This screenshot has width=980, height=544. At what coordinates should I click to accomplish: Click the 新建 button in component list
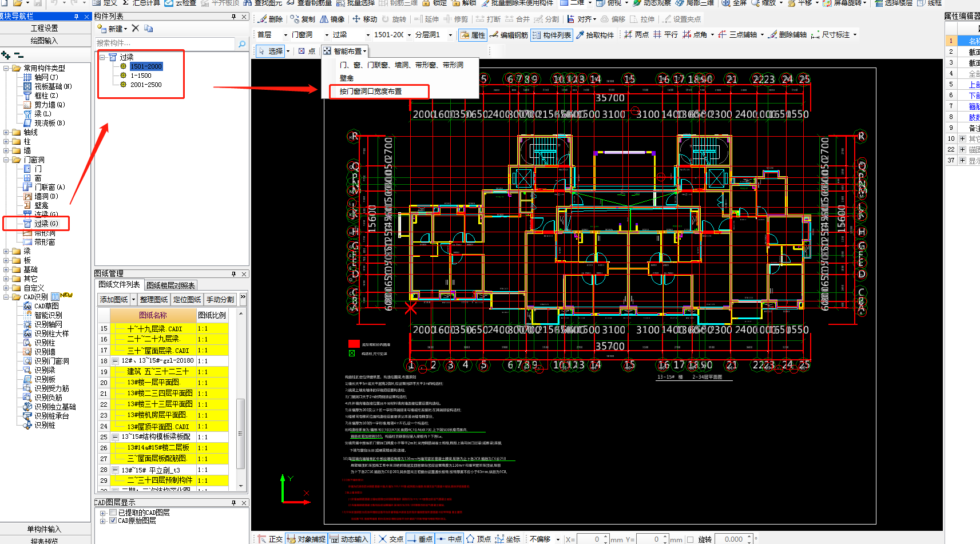tap(113, 28)
